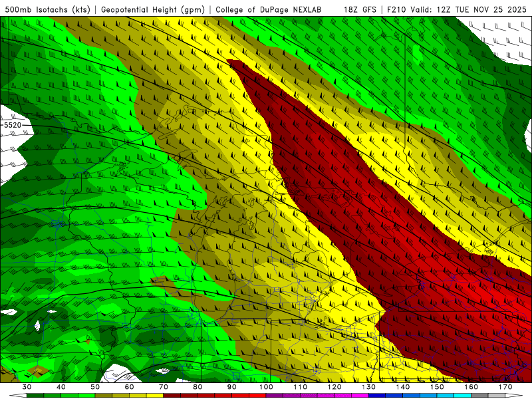Click the 100 value on the color scale
The height and width of the screenshot is (399, 532).
266,387
